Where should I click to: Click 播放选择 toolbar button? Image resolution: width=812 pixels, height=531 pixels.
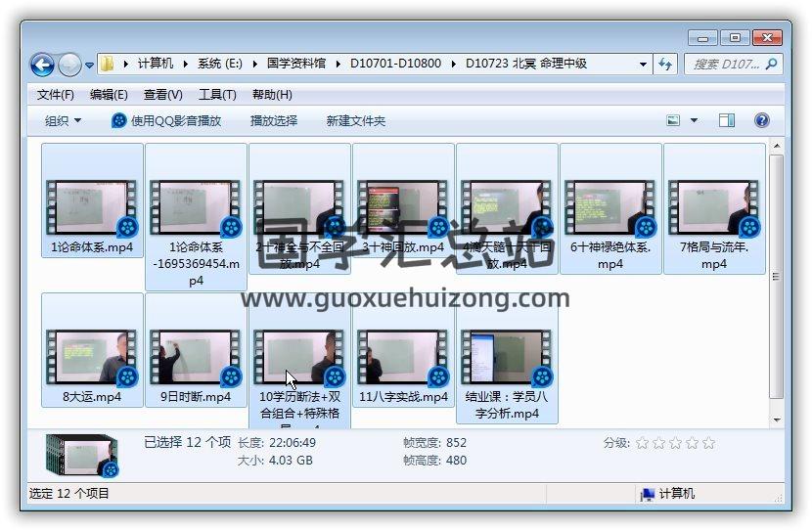click(273, 121)
